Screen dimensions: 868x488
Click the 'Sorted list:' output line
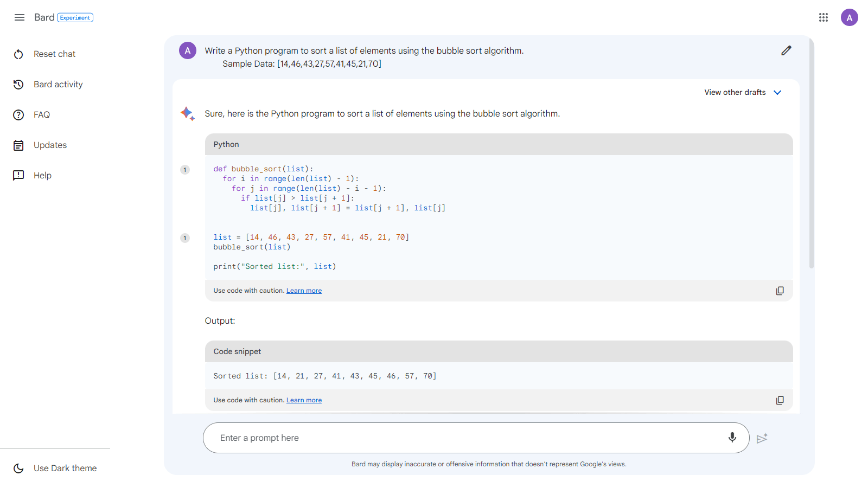[x=325, y=376]
